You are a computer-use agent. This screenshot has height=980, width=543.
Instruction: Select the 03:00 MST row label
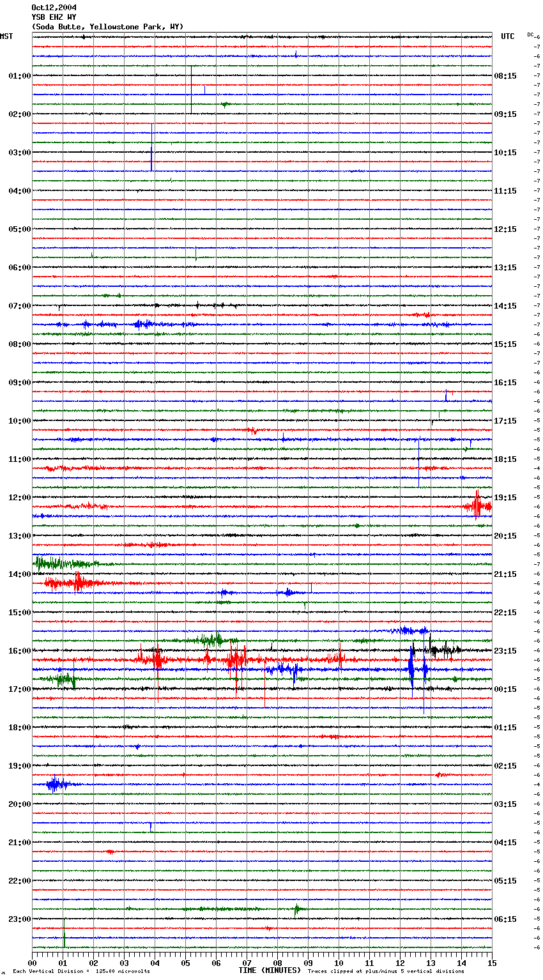pyautogui.click(x=20, y=153)
